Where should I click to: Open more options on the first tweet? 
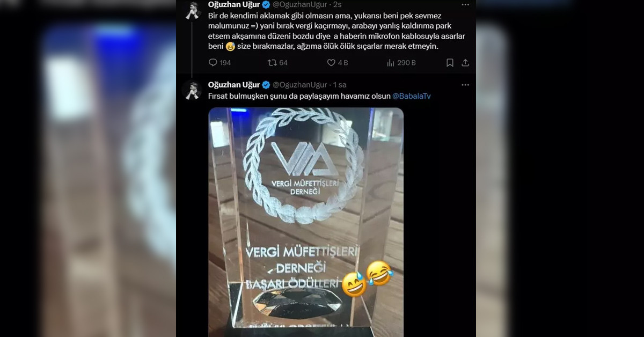[465, 5]
